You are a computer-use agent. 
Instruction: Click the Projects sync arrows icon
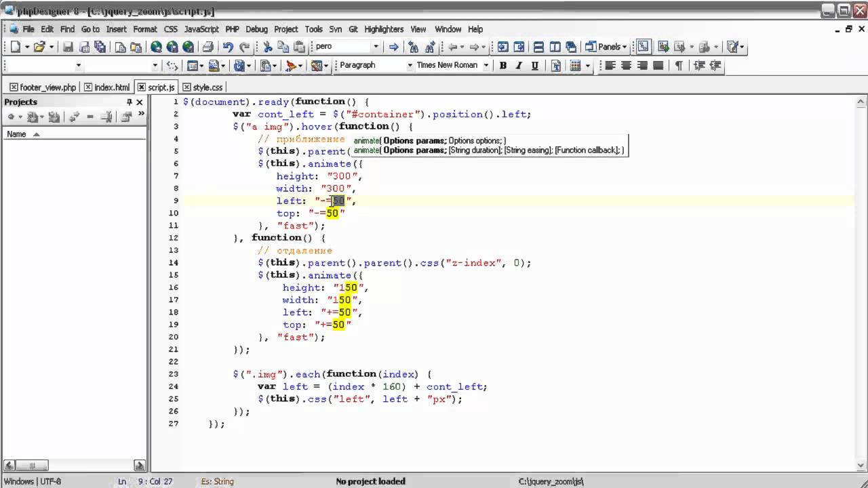pos(74,117)
